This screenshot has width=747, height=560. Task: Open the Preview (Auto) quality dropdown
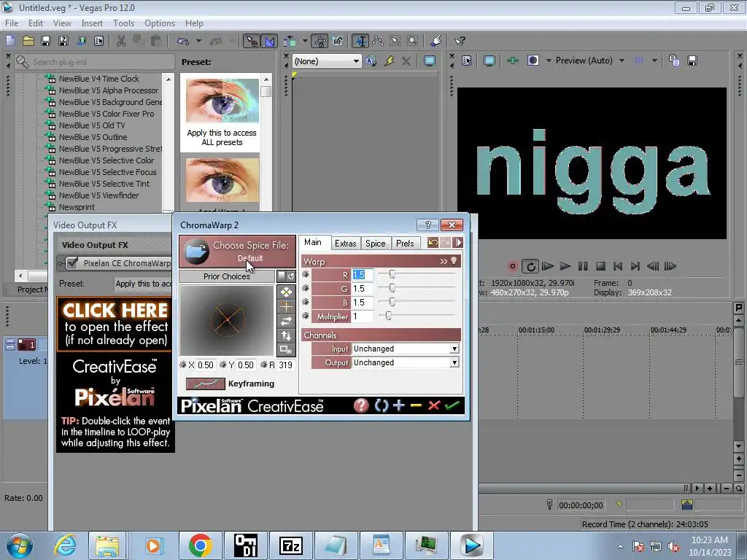coord(622,61)
